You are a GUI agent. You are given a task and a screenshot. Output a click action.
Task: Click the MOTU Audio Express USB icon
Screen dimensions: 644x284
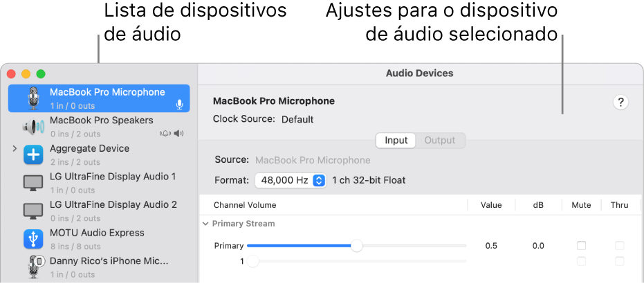click(x=33, y=239)
